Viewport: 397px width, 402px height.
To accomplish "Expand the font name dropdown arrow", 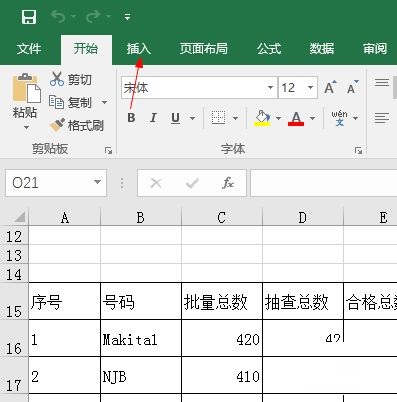I will pyautogui.click(x=271, y=88).
